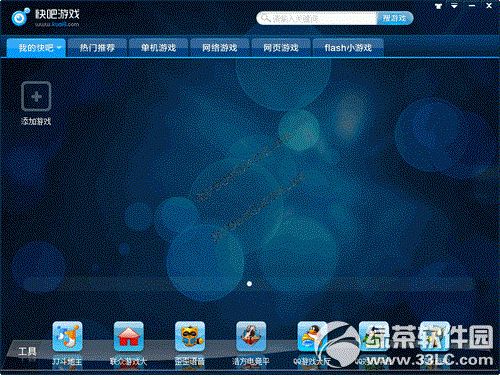The height and width of the screenshot is (380, 500).
Task: Switch to the 热门推荐 tab
Action: point(97,48)
